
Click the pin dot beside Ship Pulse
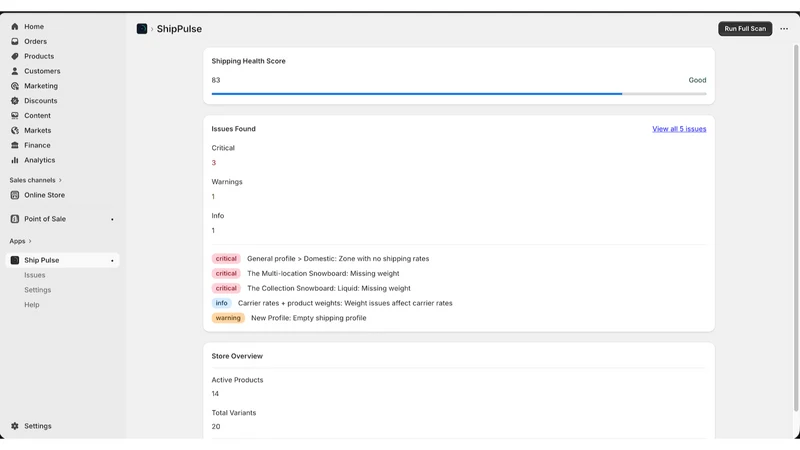point(112,261)
